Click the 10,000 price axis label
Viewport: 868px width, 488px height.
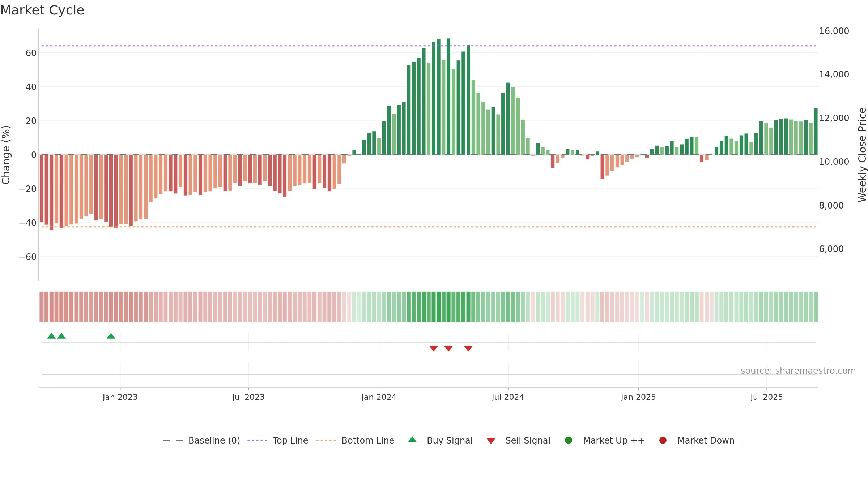834,162
